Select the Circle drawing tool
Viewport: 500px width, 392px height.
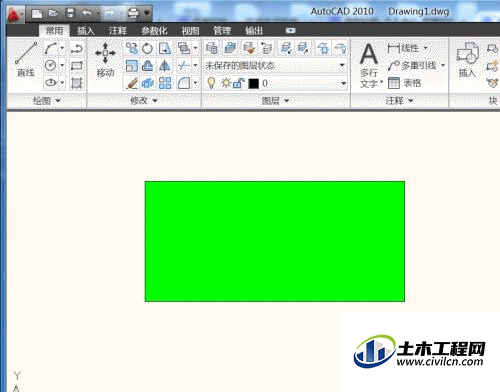click(50, 65)
